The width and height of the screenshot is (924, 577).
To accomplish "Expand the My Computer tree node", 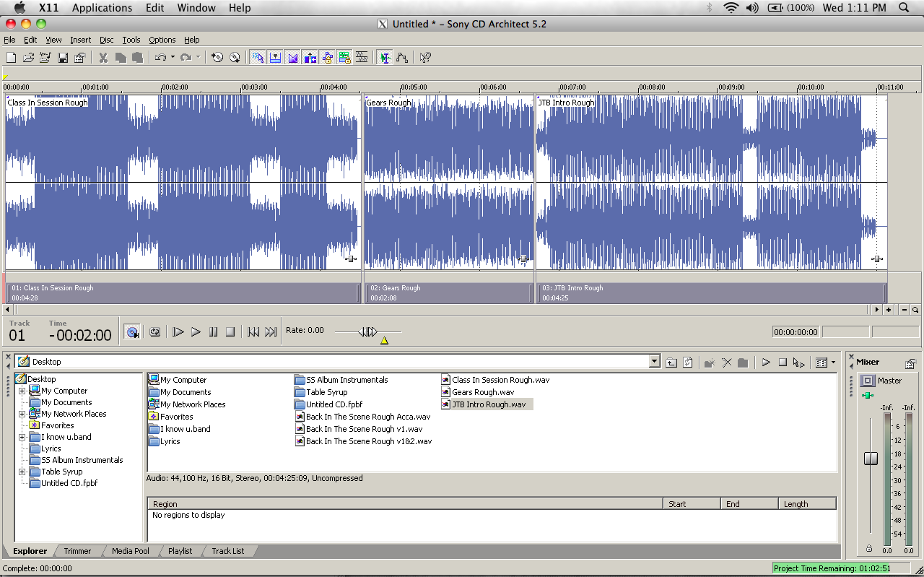I will tap(22, 391).
